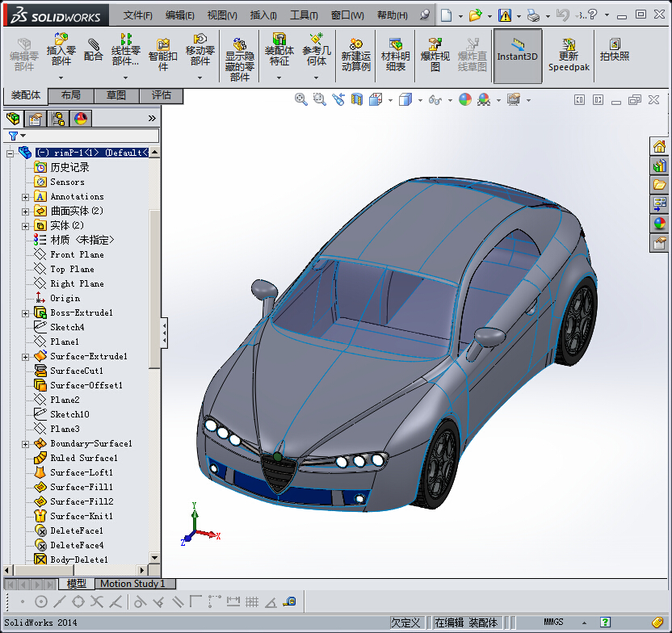Open the 工具(T) menu
The image size is (672, 633).
[x=304, y=15]
